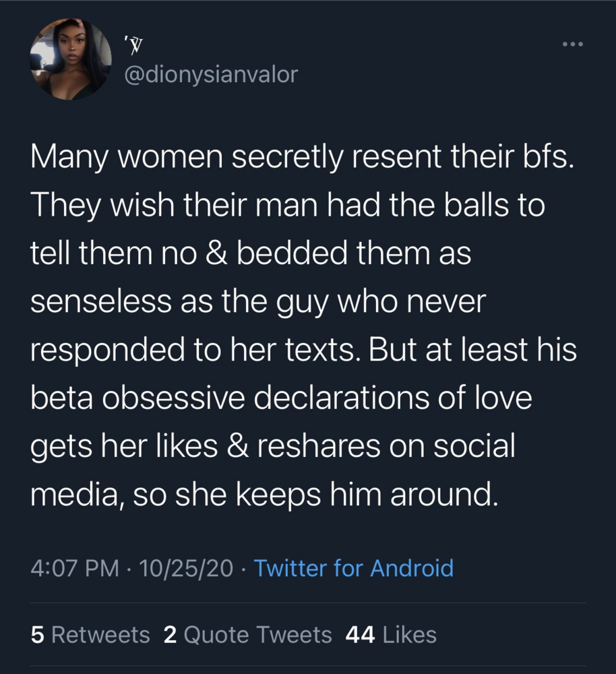The height and width of the screenshot is (674, 616).
Task: Click the 10/25/20 date
Action: [186, 568]
